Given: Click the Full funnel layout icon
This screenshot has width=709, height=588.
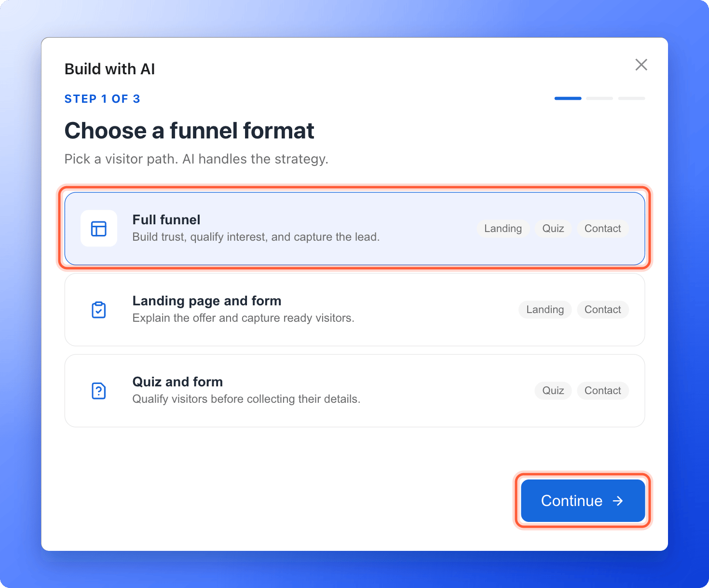Looking at the screenshot, I should click(x=99, y=229).
